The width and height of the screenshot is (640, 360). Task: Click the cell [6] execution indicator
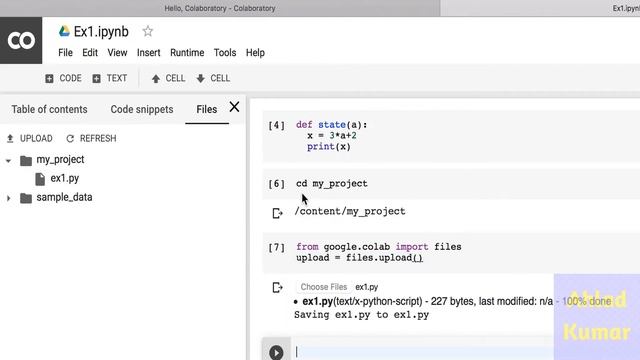(x=276, y=184)
